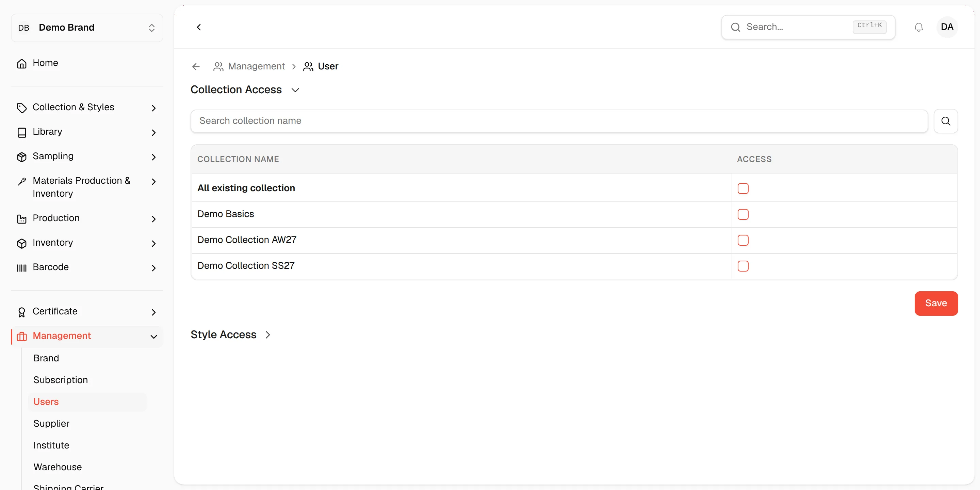Check All existing collection access box
This screenshot has width=980, height=490.
pyautogui.click(x=742, y=188)
